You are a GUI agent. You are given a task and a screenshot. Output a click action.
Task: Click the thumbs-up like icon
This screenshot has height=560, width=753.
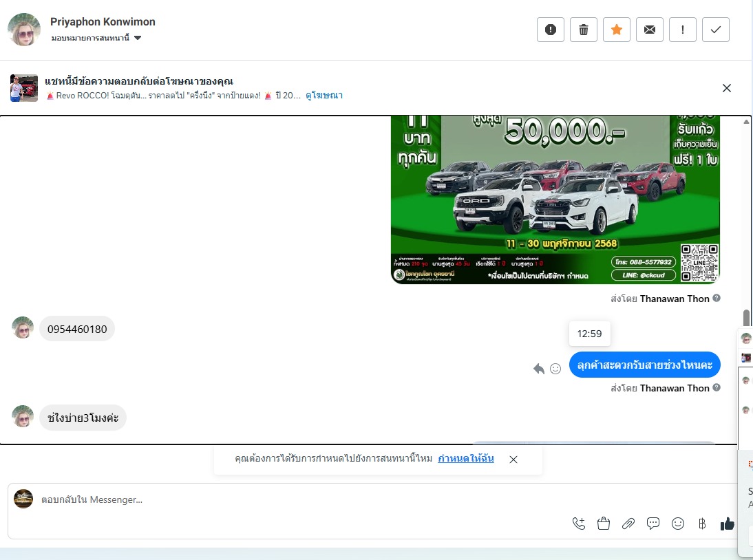point(727,524)
